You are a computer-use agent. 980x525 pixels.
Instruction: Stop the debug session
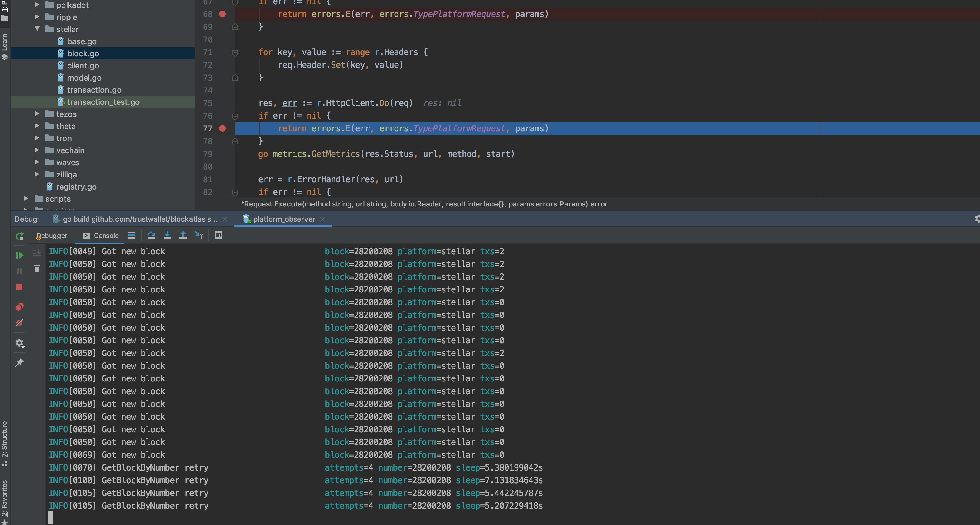click(x=19, y=287)
